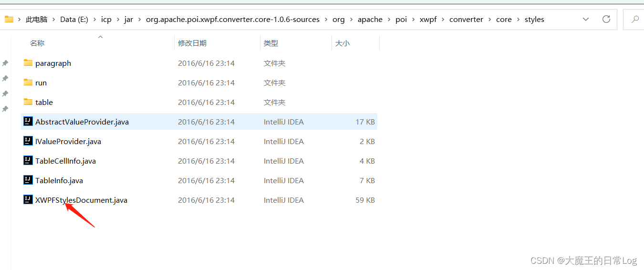Expand chevron after core in breadcrumb
The image size is (644, 270).
pos(518,20)
